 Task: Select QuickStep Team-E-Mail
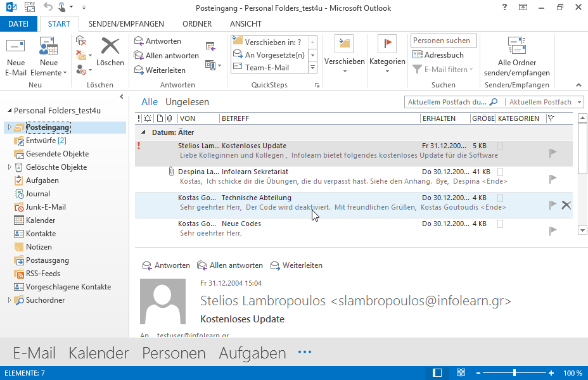[x=269, y=68]
